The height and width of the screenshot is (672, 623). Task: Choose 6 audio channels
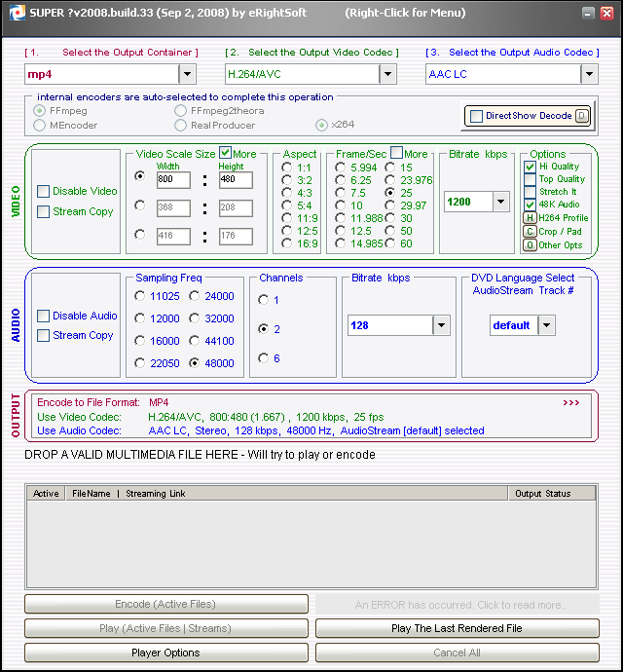264,357
